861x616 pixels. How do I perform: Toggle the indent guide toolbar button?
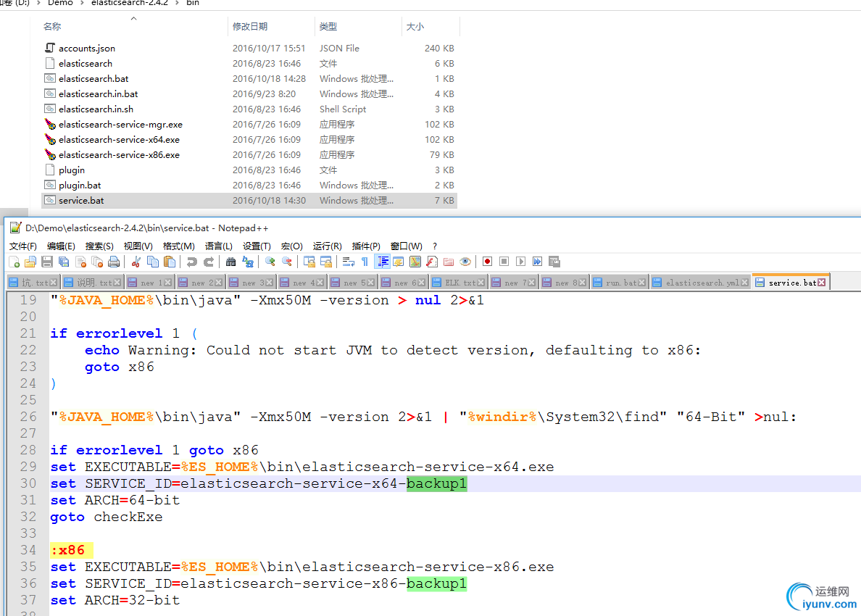click(x=382, y=262)
